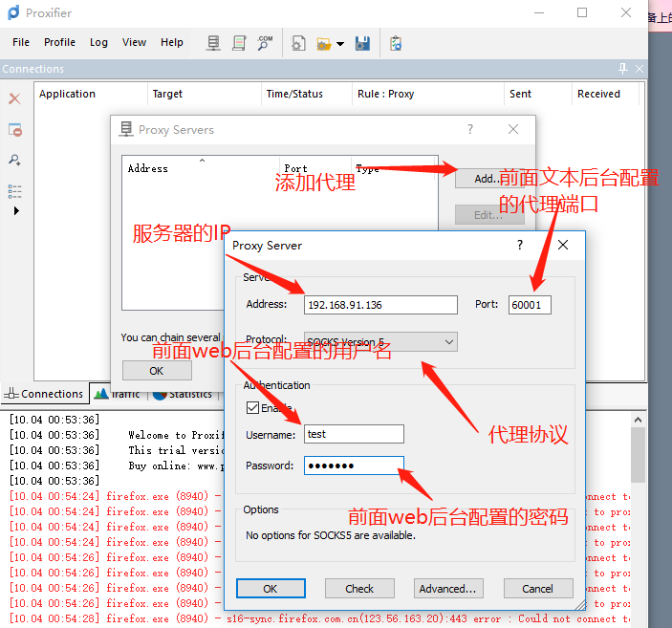Click the Edit... button in Proxy Servers
Screen dimensions: 672x628
[489, 215]
